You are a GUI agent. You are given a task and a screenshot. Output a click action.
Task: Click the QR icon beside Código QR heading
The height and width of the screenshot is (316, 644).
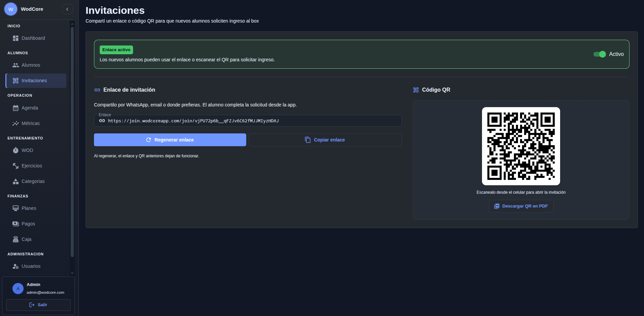click(x=416, y=90)
